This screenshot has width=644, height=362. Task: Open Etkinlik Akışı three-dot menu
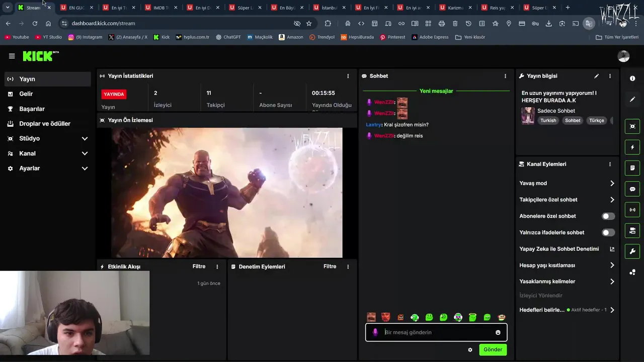[x=217, y=266]
